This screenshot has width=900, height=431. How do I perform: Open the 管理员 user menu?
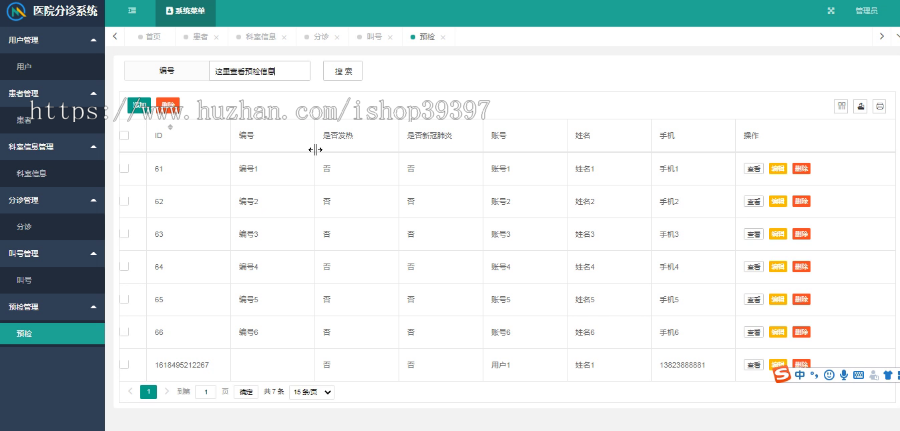point(866,11)
